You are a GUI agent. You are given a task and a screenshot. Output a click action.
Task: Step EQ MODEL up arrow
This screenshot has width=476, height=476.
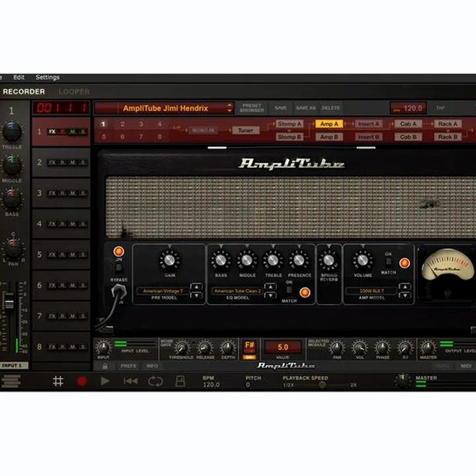pos(270,286)
